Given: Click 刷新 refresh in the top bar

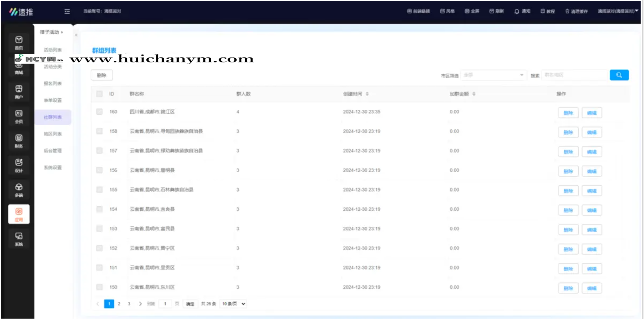Looking at the screenshot, I should point(497,11).
